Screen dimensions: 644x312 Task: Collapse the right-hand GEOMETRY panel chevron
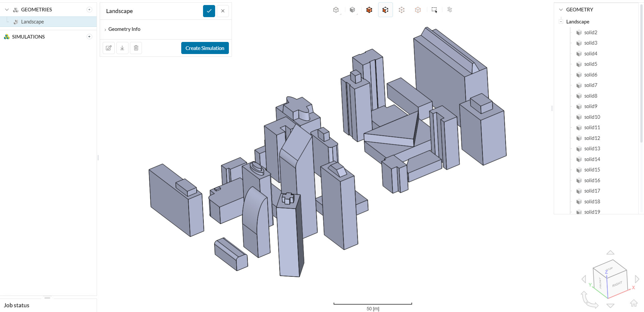[x=561, y=10]
